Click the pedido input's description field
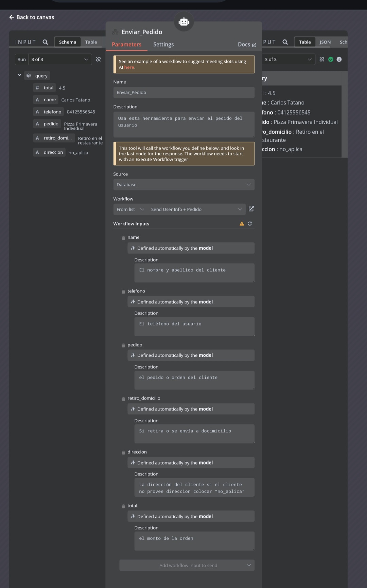Screen dimensions: 367x588 click(x=194, y=380)
